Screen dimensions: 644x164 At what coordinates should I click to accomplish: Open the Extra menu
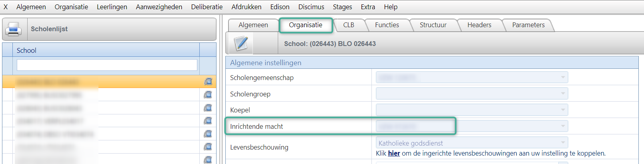pyautogui.click(x=368, y=7)
